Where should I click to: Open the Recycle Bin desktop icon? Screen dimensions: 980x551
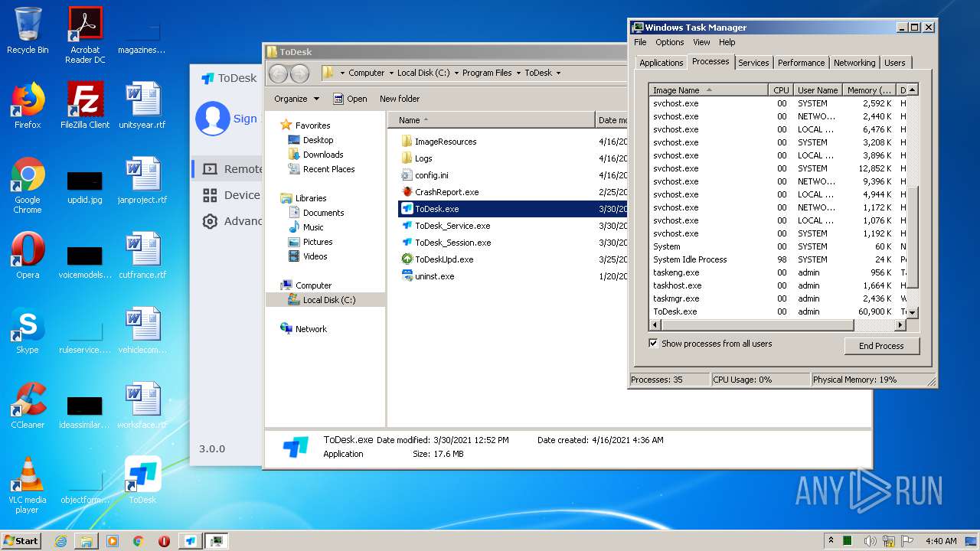[x=28, y=31]
